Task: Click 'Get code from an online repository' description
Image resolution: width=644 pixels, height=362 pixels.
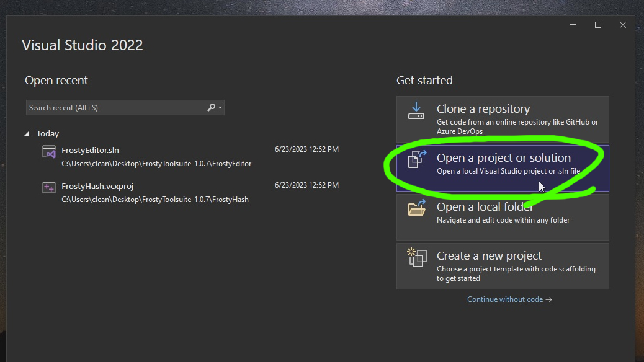Action: [x=517, y=126]
